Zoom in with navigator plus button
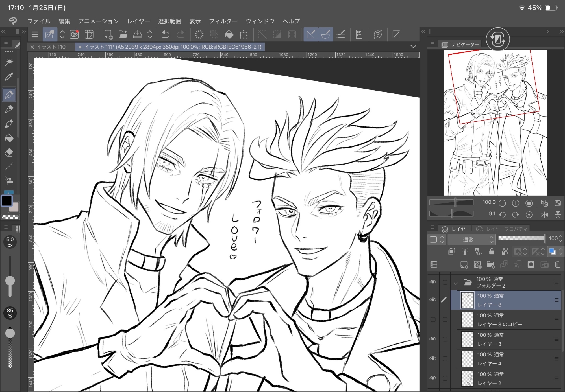The image size is (565, 392). coord(516,203)
